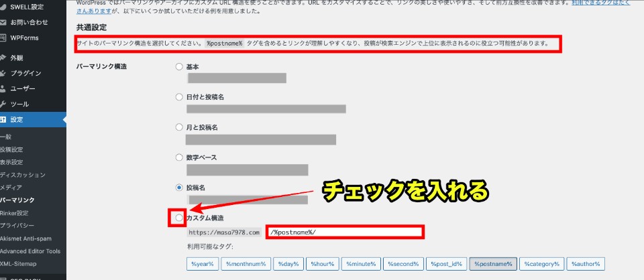Pick the 数字ベース radio option

coord(179,157)
